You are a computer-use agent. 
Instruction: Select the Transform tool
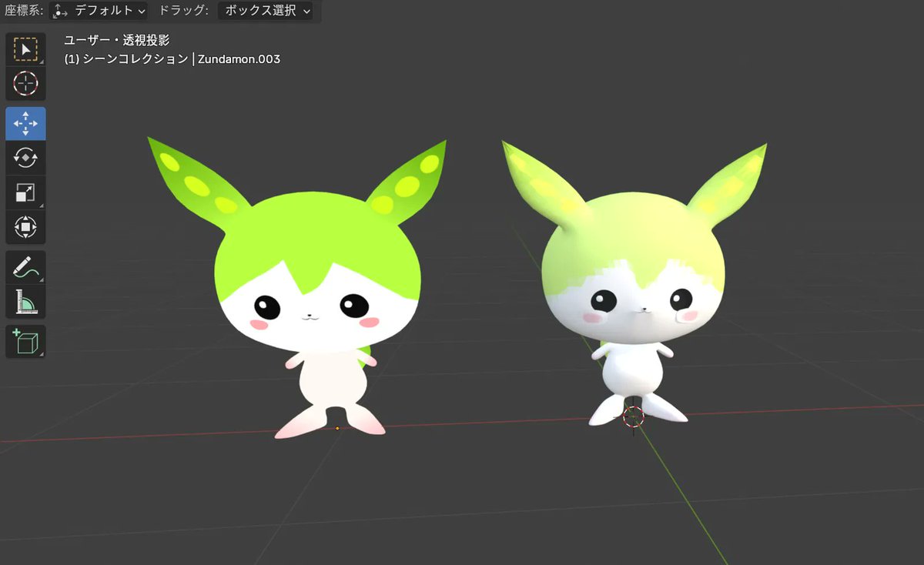(25, 227)
